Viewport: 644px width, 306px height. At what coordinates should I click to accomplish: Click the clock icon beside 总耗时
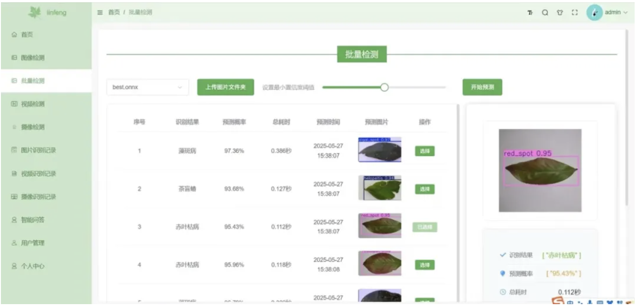coord(503,292)
